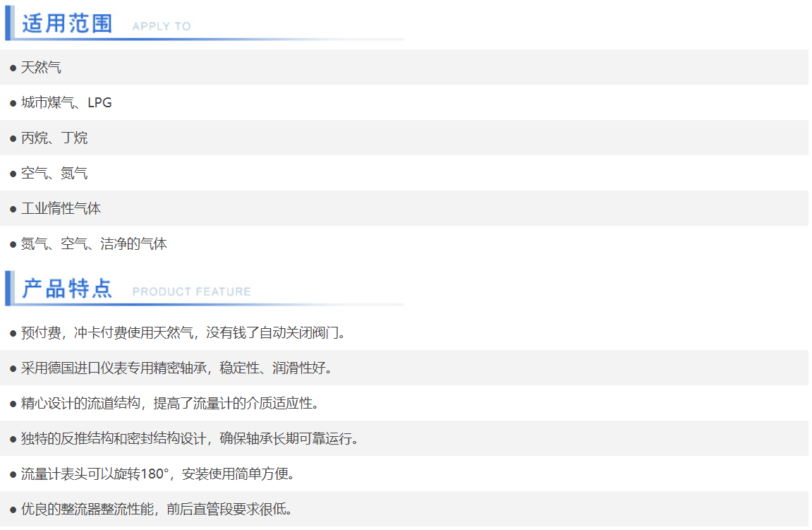Click the blue bar beside 产品特点
The width and height of the screenshot is (812, 530).
(8, 288)
